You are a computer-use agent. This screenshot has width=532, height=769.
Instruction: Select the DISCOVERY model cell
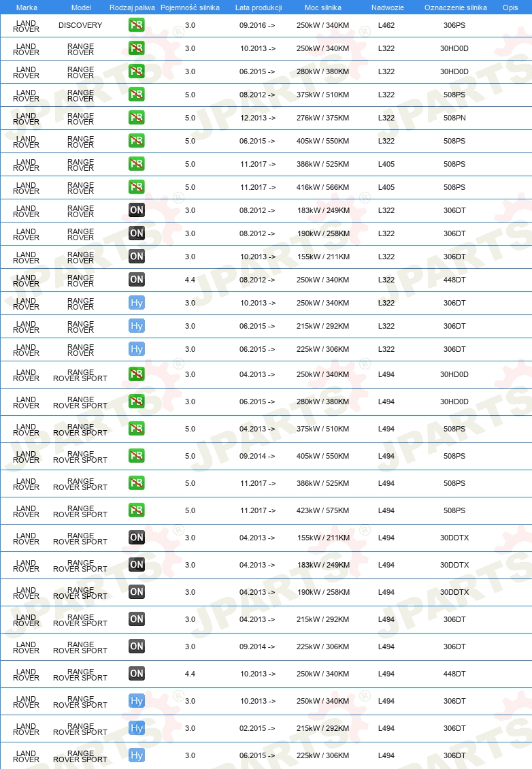(80, 25)
